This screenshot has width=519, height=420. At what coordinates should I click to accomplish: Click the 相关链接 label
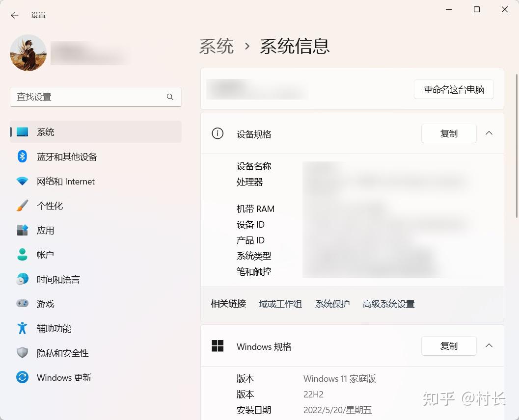228,304
